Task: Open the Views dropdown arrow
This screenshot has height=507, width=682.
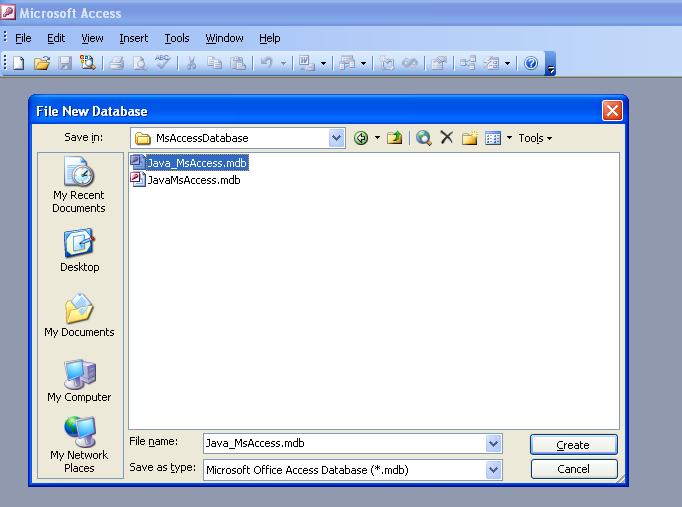Action: pyautogui.click(x=509, y=138)
